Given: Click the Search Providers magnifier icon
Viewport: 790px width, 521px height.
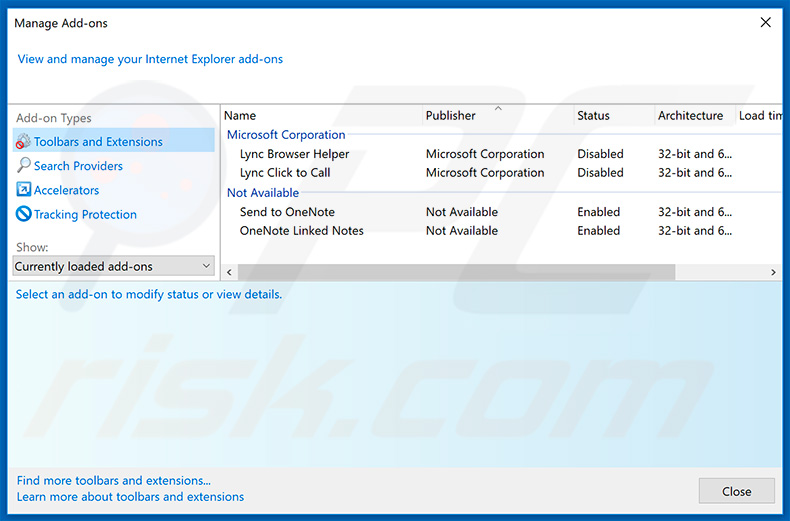Looking at the screenshot, I should point(23,165).
